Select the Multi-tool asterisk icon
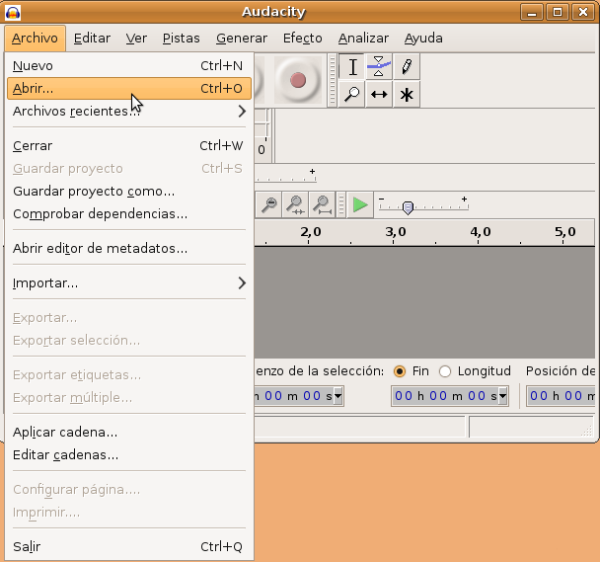This screenshot has height=562, width=600. pyautogui.click(x=406, y=94)
